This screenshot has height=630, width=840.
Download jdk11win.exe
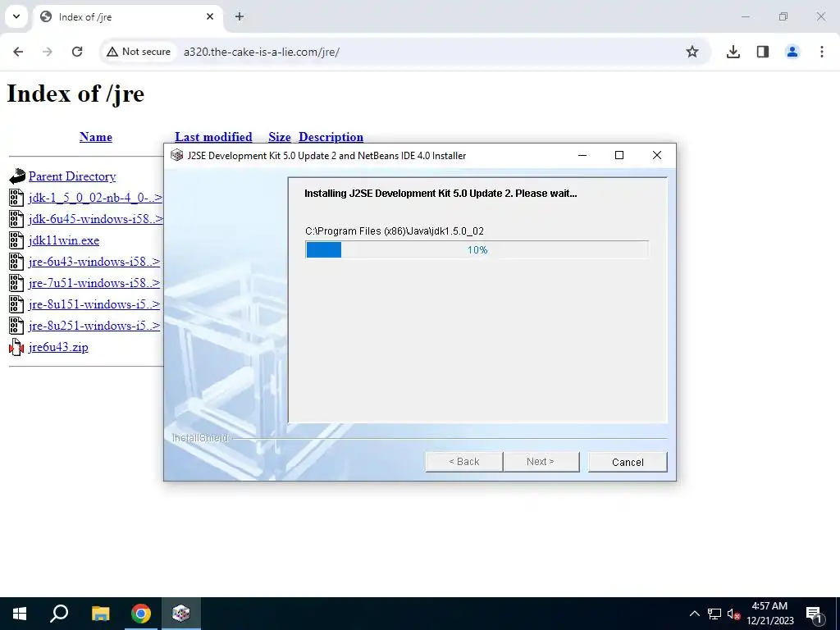click(x=64, y=240)
